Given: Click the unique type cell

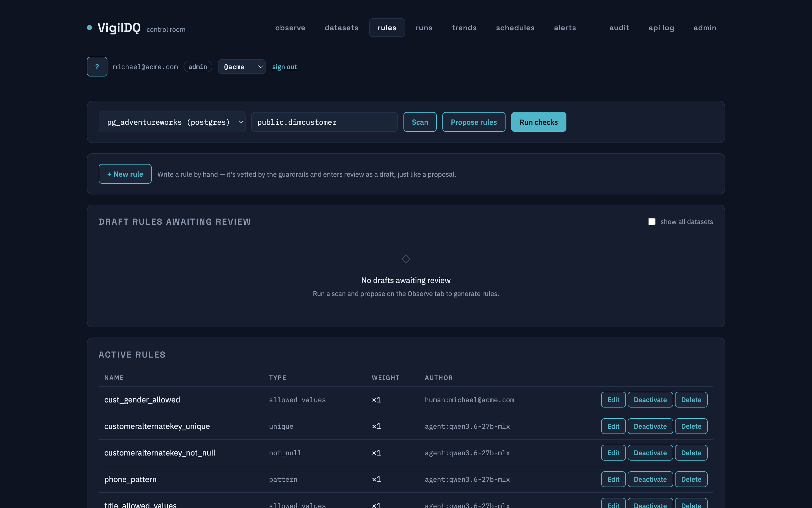Looking at the screenshot, I should pyautogui.click(x=281, y=426).
